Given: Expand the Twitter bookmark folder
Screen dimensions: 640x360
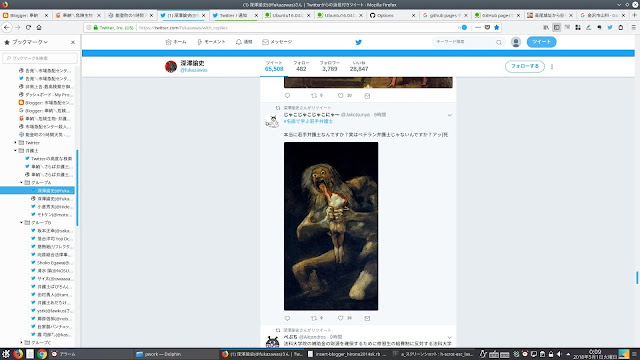Looking at the screenshot, I should tap(16, 142).
